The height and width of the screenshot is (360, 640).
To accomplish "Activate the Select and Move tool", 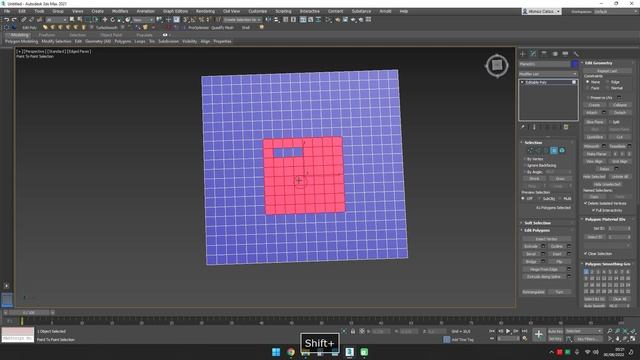I will (105, 20).
